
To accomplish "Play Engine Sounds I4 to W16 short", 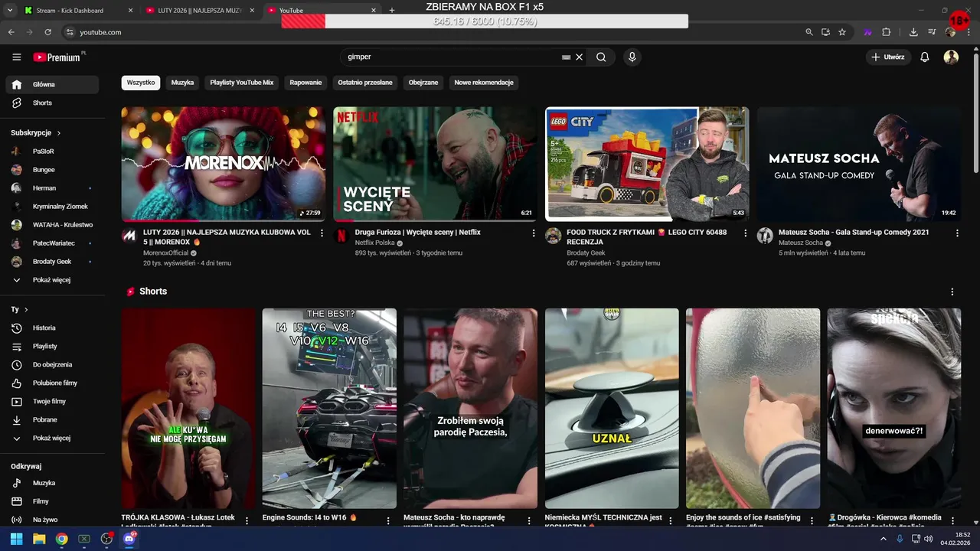I will (329, 409).
